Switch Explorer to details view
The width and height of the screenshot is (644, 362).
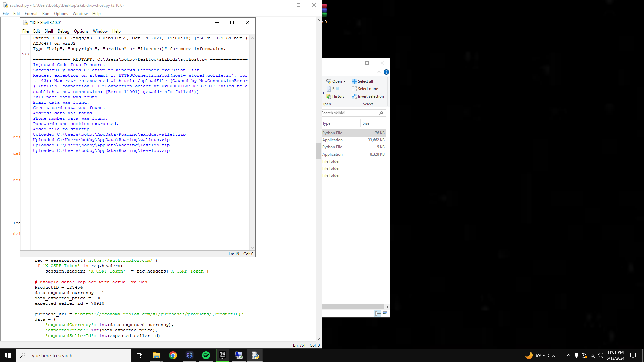[378, 313]
